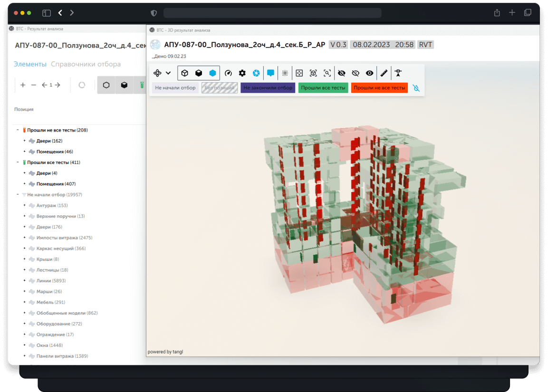
Task: Select blue hexagon display mode in 3D toolbar
Action: (x=212, y=73)
